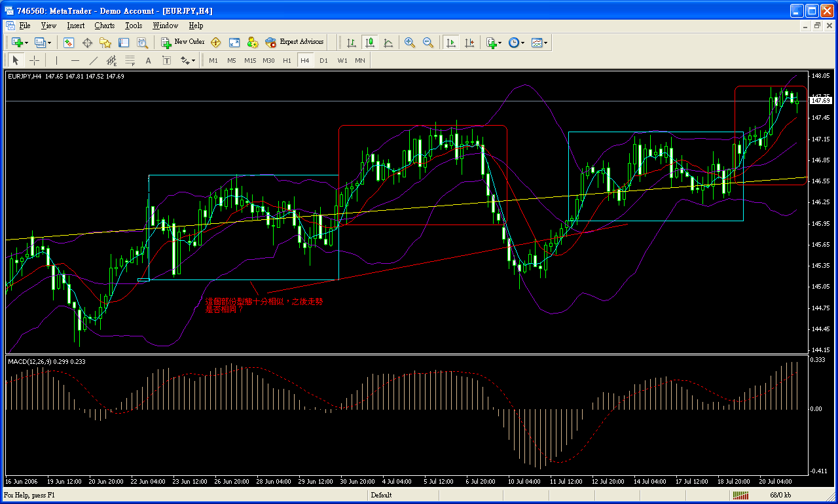Screen dimensions: 838x504
Task: Click the chart document icon beside File
Action: pos(10,26)
